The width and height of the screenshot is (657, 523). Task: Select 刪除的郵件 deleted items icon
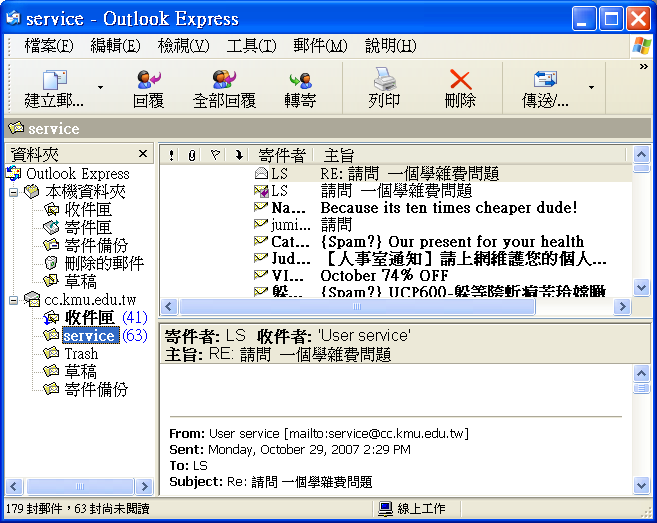tap(51, 263)
